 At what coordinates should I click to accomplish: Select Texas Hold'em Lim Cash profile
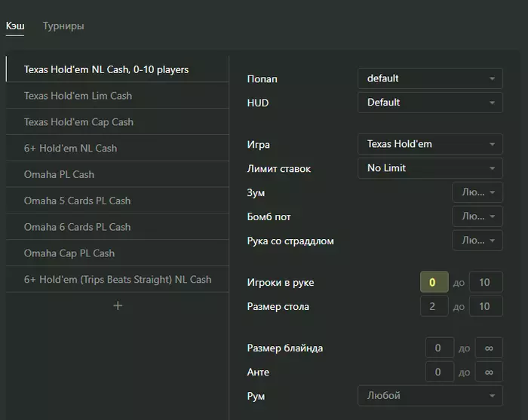(118, 96)
